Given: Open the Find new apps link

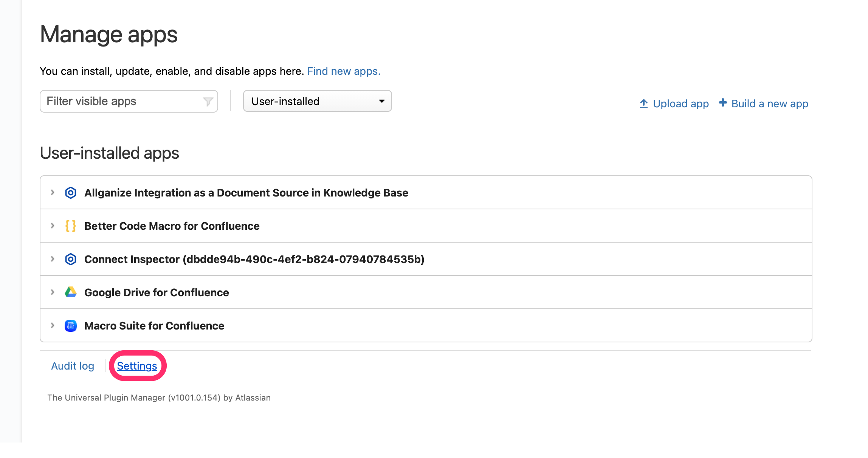Looking at the screenshot, I should point(344,71).
